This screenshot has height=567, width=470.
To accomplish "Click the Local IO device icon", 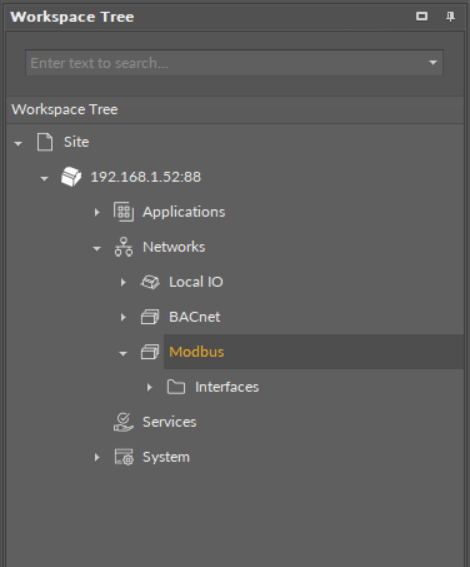I will tap(150, 282).
